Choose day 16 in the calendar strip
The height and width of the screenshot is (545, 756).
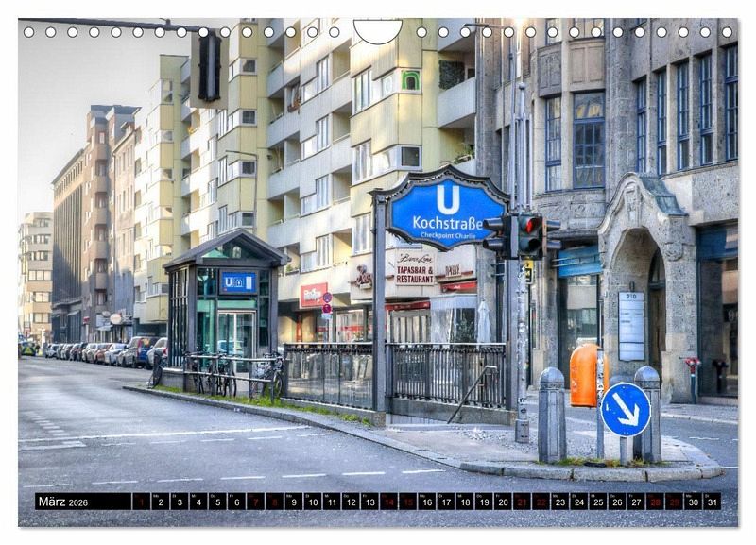[427, 502]
